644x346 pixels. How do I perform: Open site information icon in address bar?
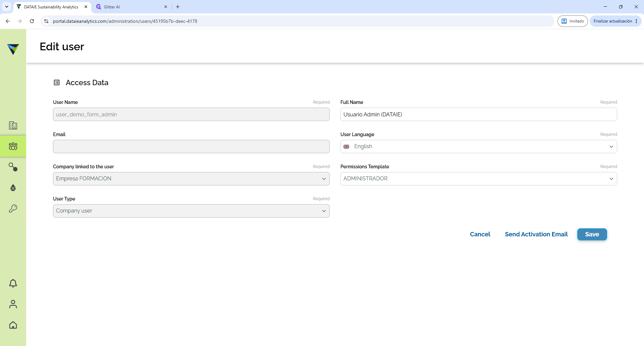pyautogui.click(x=46, y=21)
